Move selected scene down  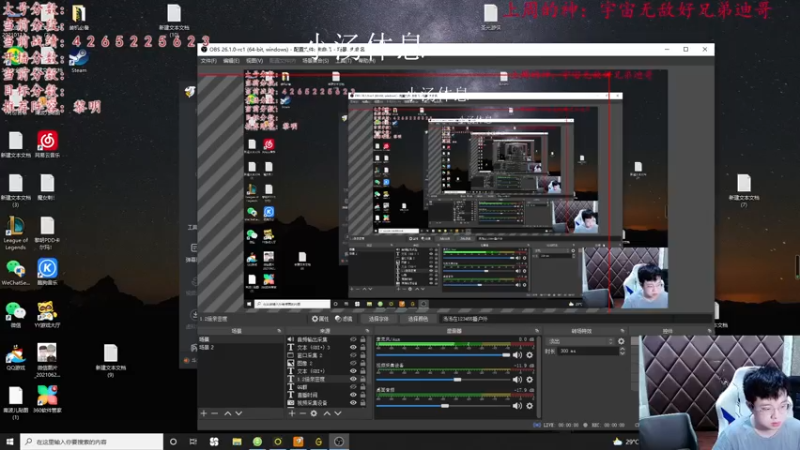click(x=238, y=413)
